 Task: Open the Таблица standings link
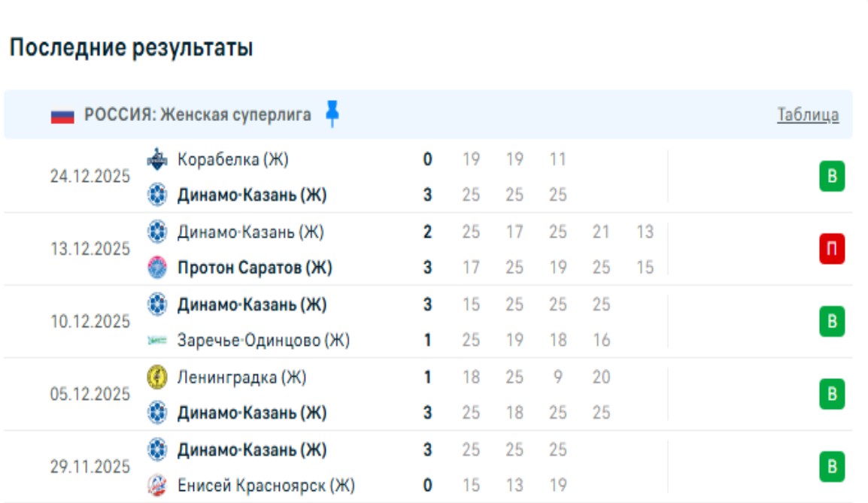pos(807,115)
